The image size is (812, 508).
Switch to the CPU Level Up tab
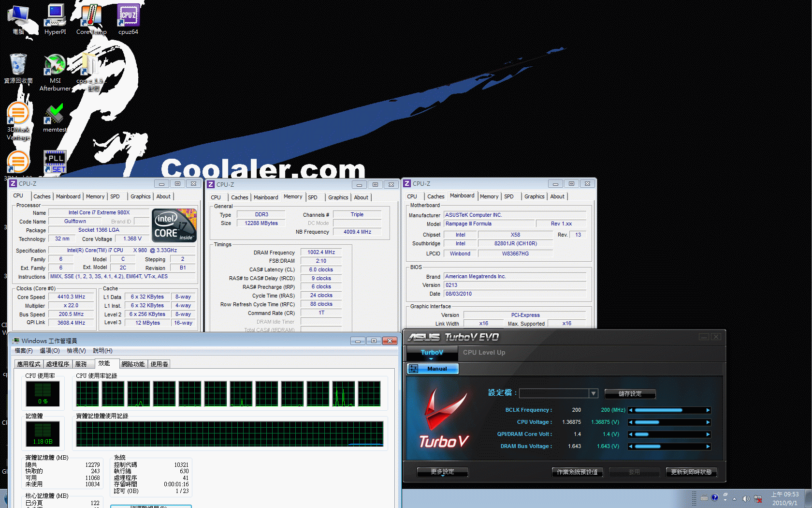pos(484,353)
